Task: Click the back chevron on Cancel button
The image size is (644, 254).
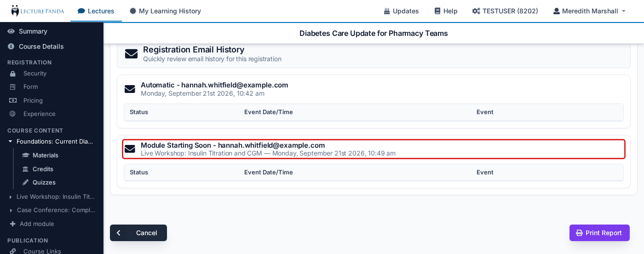Action: coord(119,233)
